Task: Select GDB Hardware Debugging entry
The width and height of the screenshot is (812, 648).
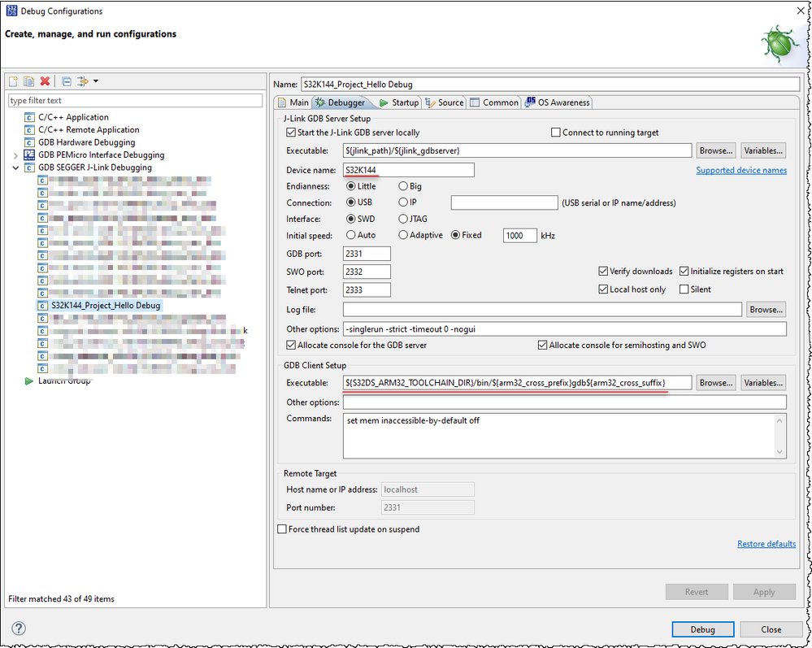Action: 86,142
